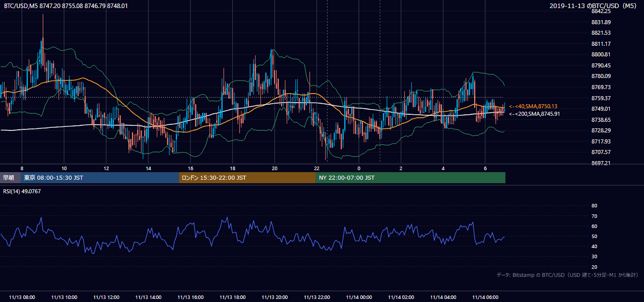Select the ロンドン 15:30-22:00 JST session bar
The width and height of the screenshot is (644, 302).
pos(247,178)
